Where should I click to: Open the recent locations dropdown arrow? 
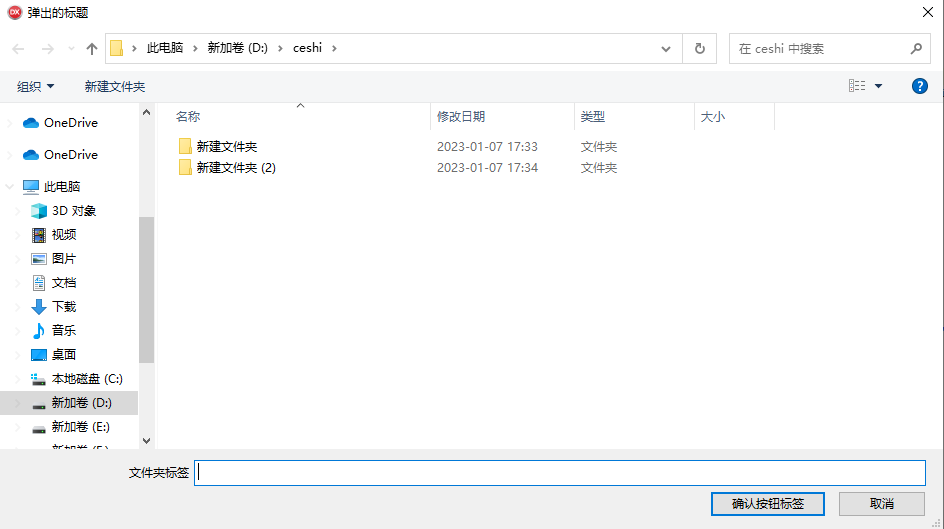(71, 49)
